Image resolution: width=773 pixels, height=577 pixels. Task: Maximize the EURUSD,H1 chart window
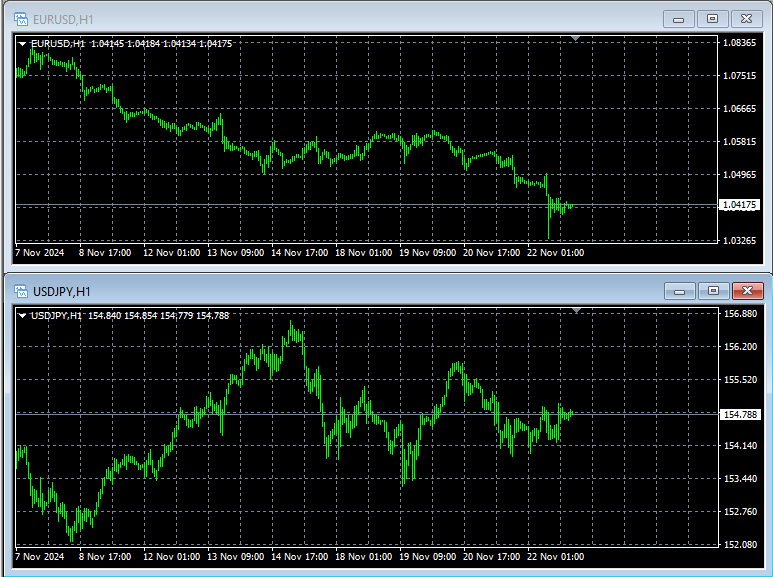[712, 19]
